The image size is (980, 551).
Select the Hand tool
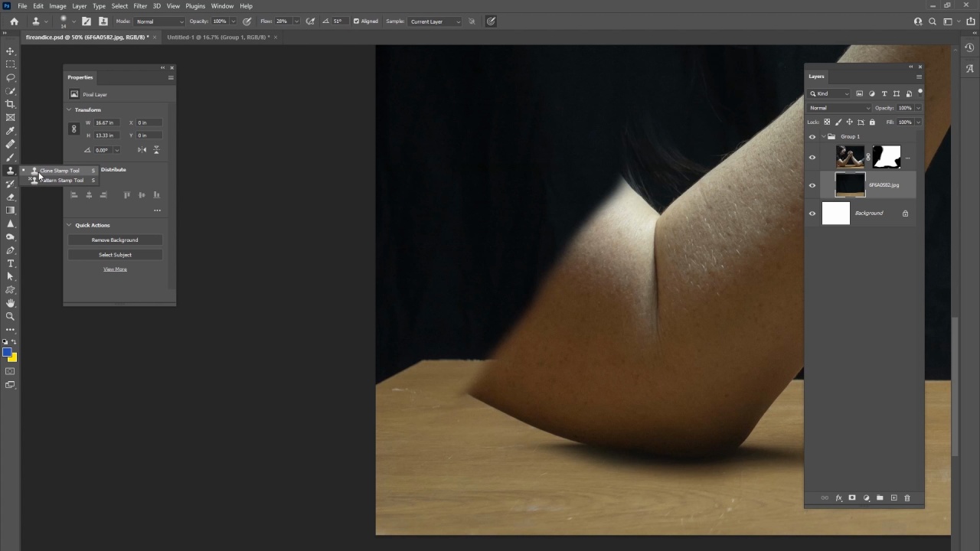pos(11,303)
